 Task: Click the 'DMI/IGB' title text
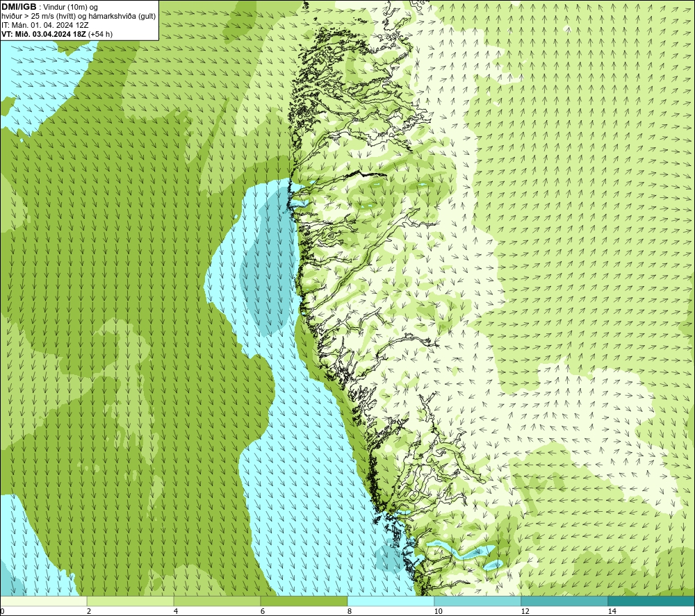(x=19, y=7)
